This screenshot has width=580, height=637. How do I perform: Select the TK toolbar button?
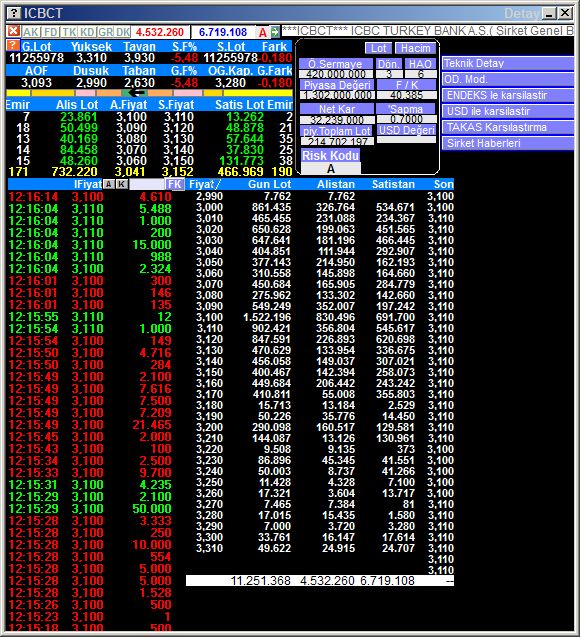point(69,32)
